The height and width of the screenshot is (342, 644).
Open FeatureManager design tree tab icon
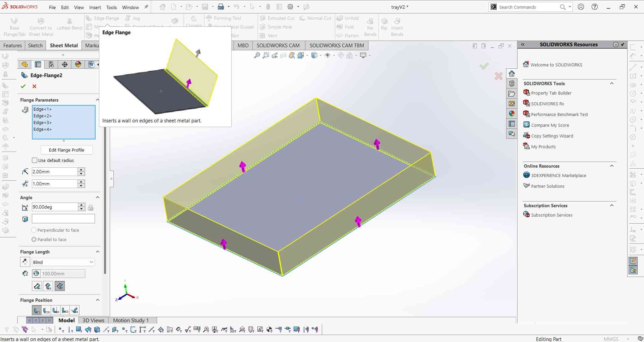click(24, 64)
